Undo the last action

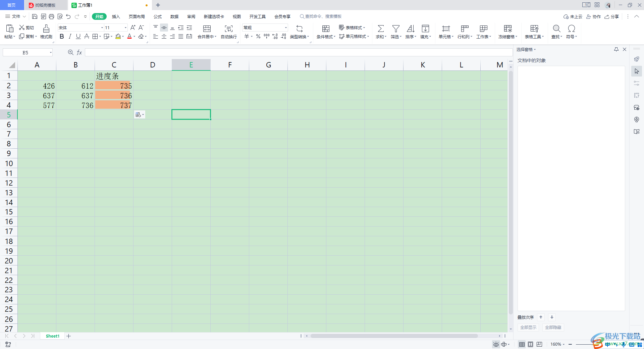pos(68,16)
